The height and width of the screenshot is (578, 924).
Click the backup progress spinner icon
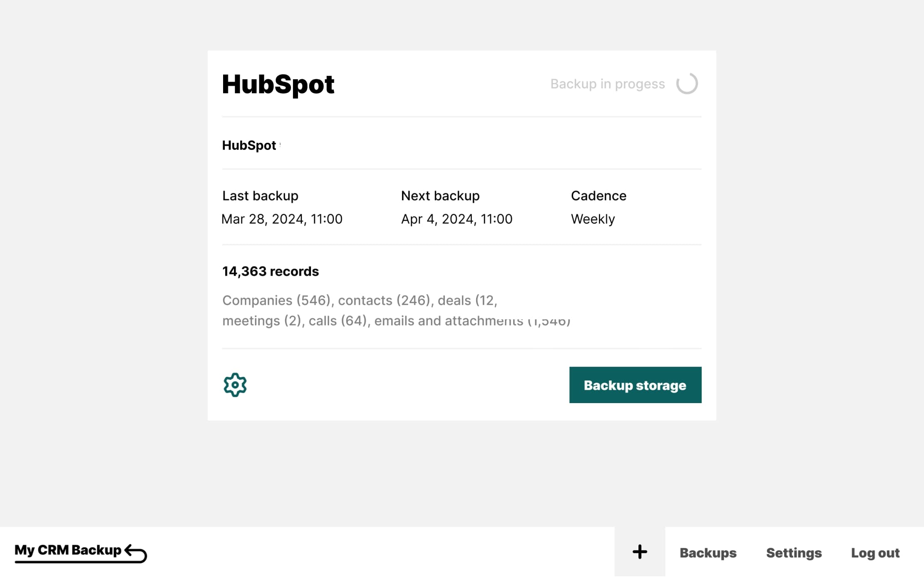coord(687,84)
